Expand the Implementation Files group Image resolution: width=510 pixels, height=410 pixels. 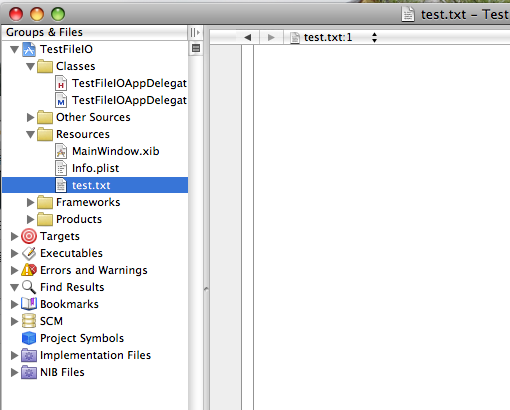click(14, 355)
